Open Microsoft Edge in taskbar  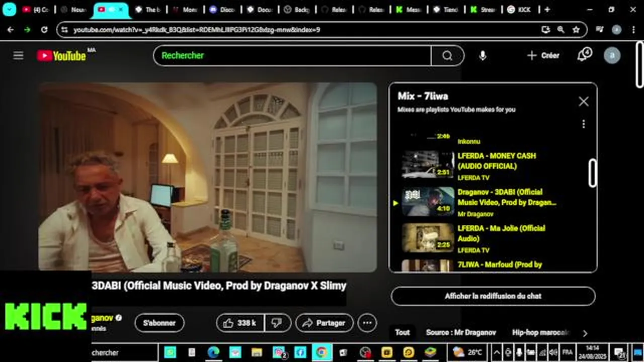click(x=213, y=352)
